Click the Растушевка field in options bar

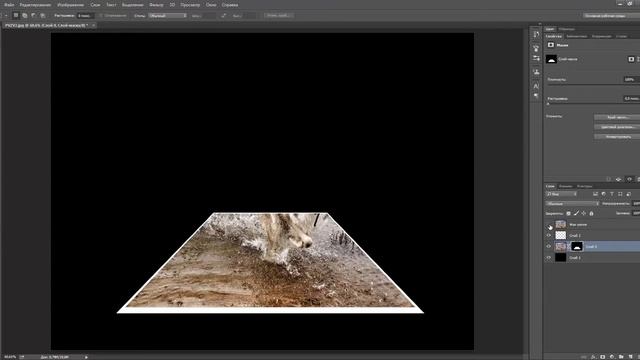pos(86,16)
